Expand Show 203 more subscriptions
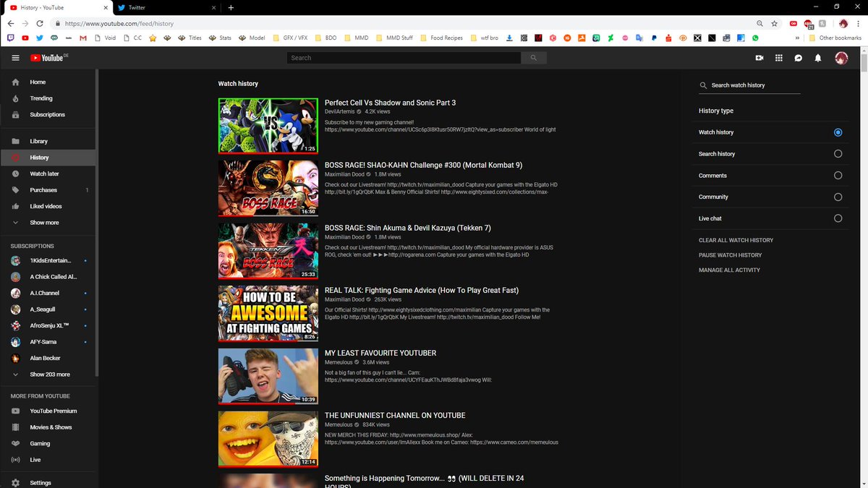The height and width of the screenshot is (488, 868). pos(48,374)
